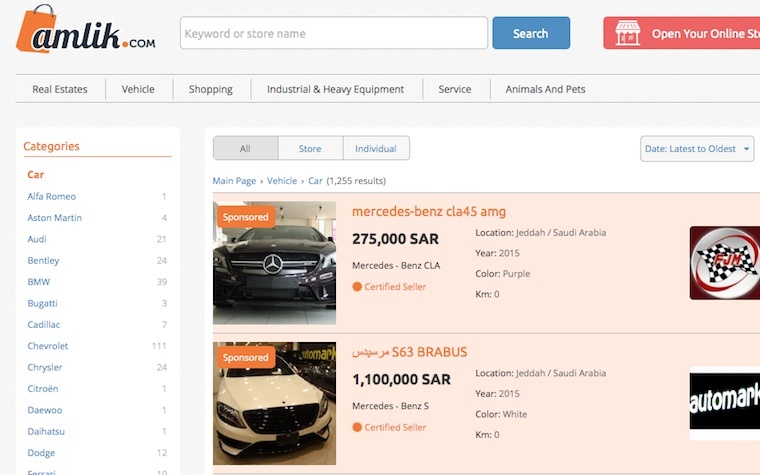This screenshot has width=760, height=475.
Task: Go to Vehicle breadcrumb link
Action: [x=282, y=181]
